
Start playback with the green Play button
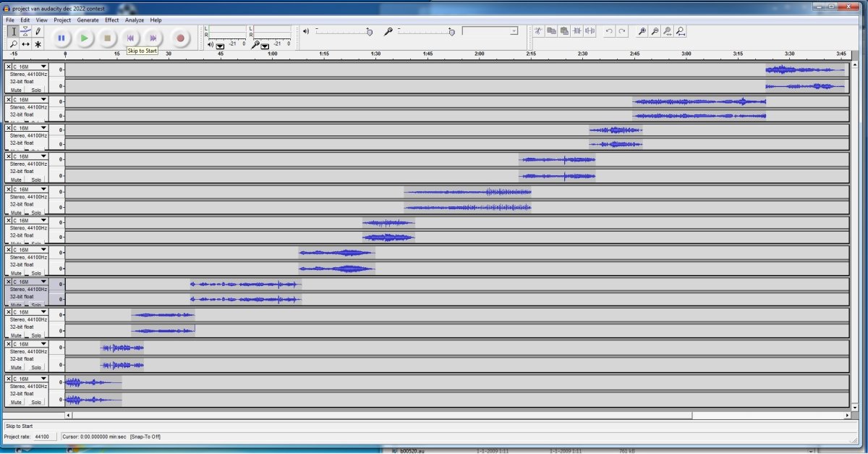click(85, 38)
